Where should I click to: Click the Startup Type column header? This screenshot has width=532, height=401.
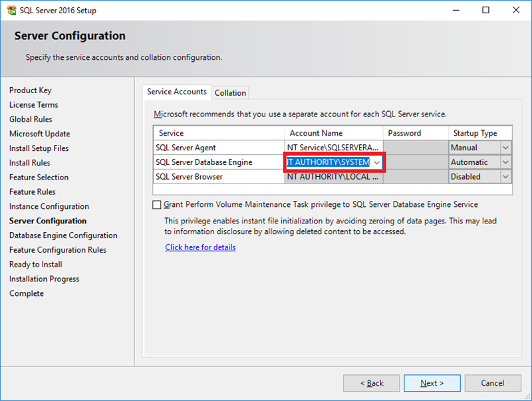[475, 133]
